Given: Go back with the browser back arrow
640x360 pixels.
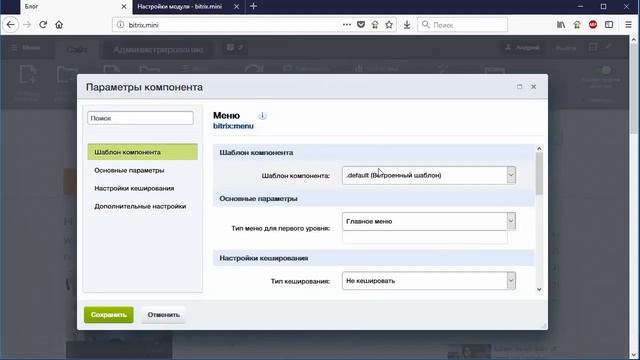Looking at the screenshot, I should [11, 24].
